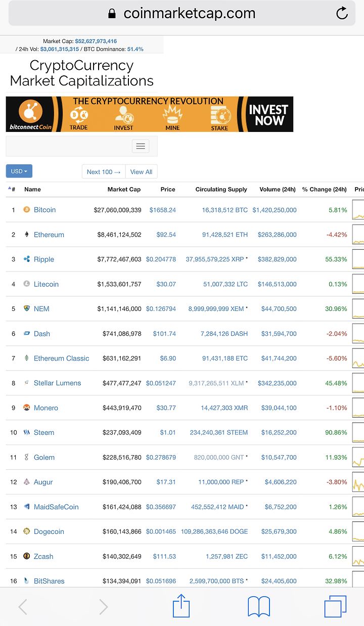Click Ethereum Classic price graph thumbnail

tap(358, 358)
